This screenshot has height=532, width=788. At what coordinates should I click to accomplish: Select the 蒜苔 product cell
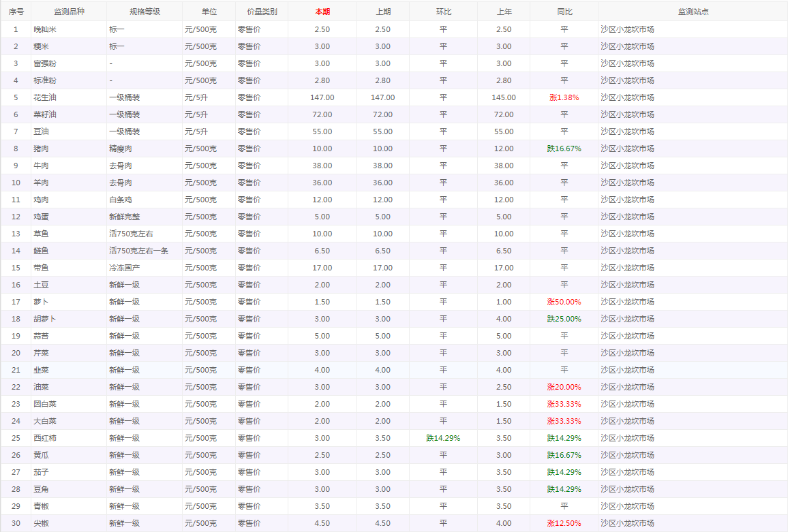tap(69, 336)
